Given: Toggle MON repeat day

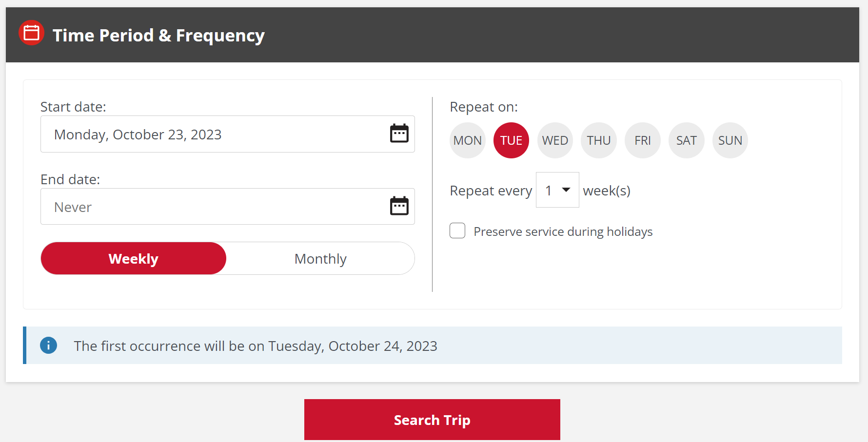Looking at the screenshot, I should (468, 140).
